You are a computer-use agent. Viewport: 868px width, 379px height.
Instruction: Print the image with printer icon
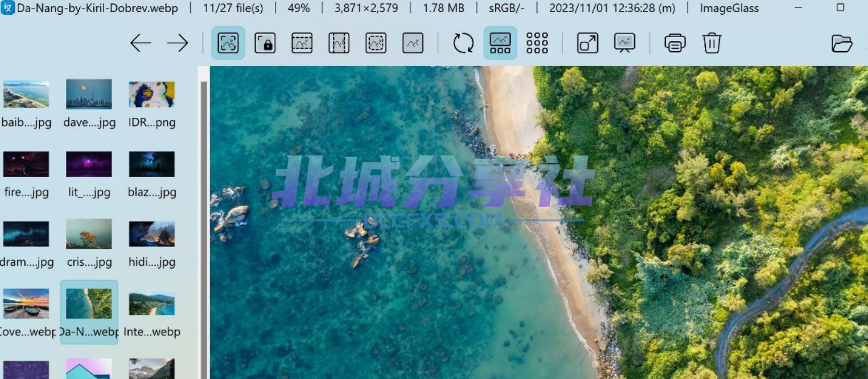[675, 43]
